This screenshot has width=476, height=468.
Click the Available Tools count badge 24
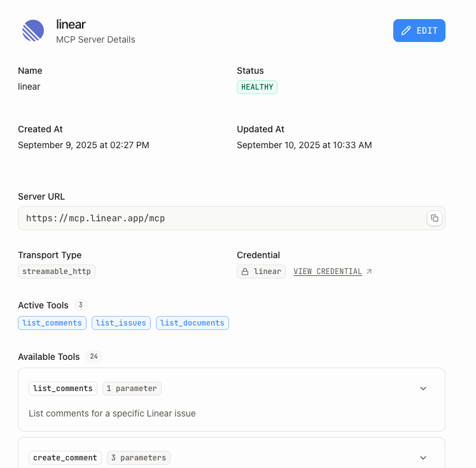click(94, 357)
